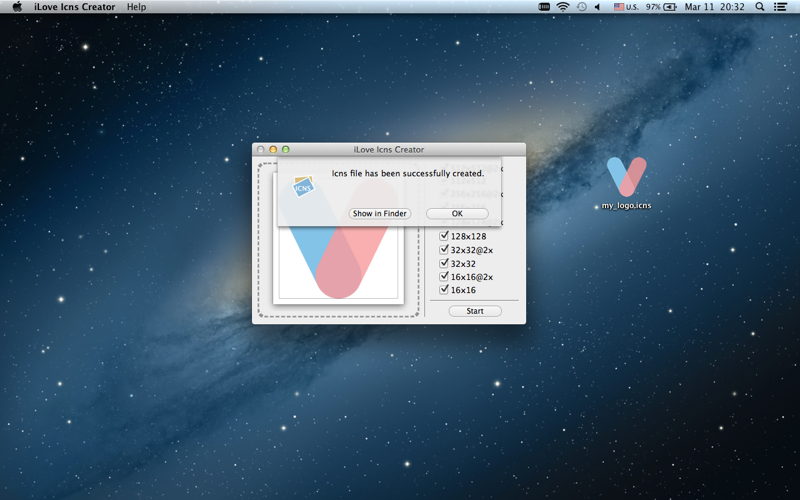Open the Apple menu
This screenshot has height=500, width=800.
(x=17, y=7)
